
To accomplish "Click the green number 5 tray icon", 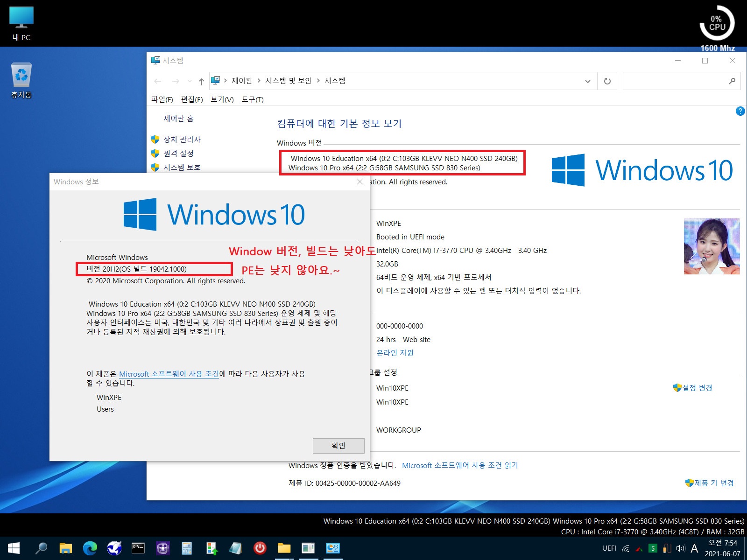I will [x=653, y=548].
